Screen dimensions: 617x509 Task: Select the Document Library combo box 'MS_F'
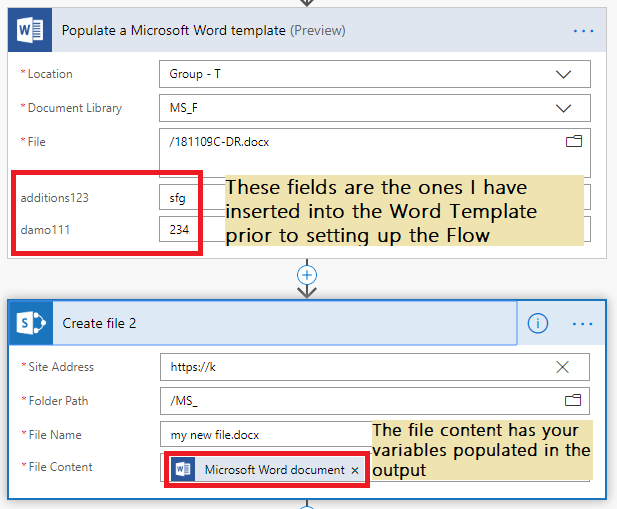pyautogui.click(x=375, y=108)
